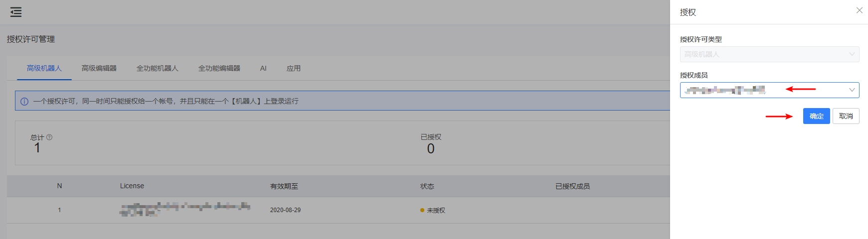Open the 应用 tab

pos(294,68)
